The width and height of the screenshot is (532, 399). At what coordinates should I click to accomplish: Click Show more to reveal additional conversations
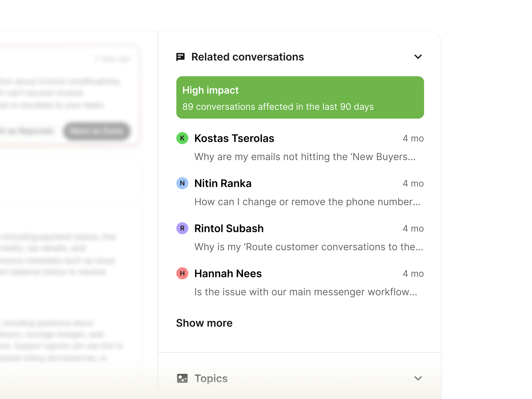click(x=204, y=323)
